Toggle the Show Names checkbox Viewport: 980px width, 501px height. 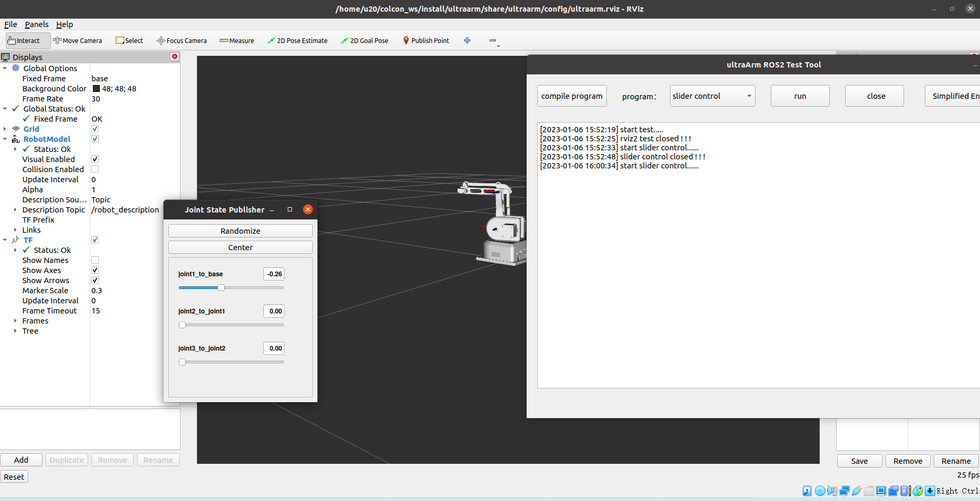(x=95, y=260)
